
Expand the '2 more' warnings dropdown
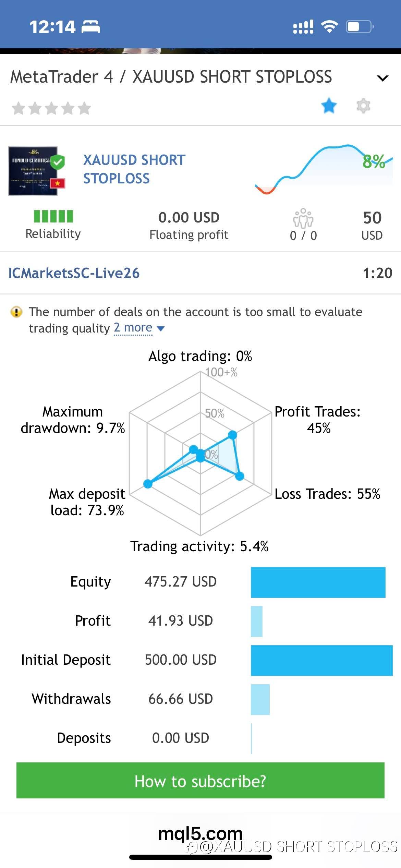[139, 328]
